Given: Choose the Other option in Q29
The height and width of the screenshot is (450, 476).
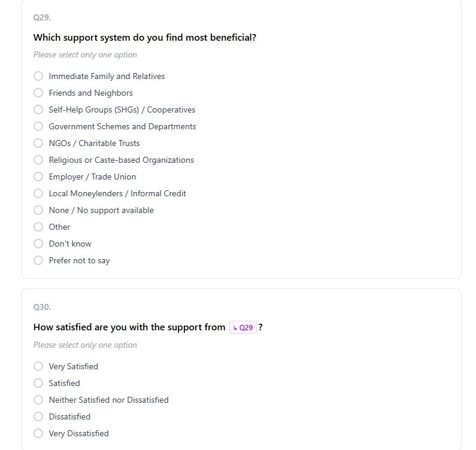Looking at the screenshot, I should click(38, 227).
